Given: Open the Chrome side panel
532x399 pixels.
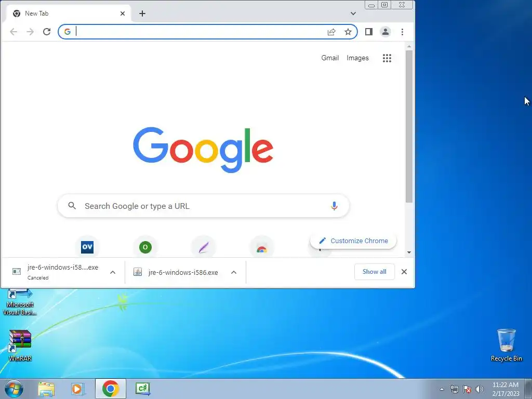Looking at the screenshot, I should coord(369,32).
